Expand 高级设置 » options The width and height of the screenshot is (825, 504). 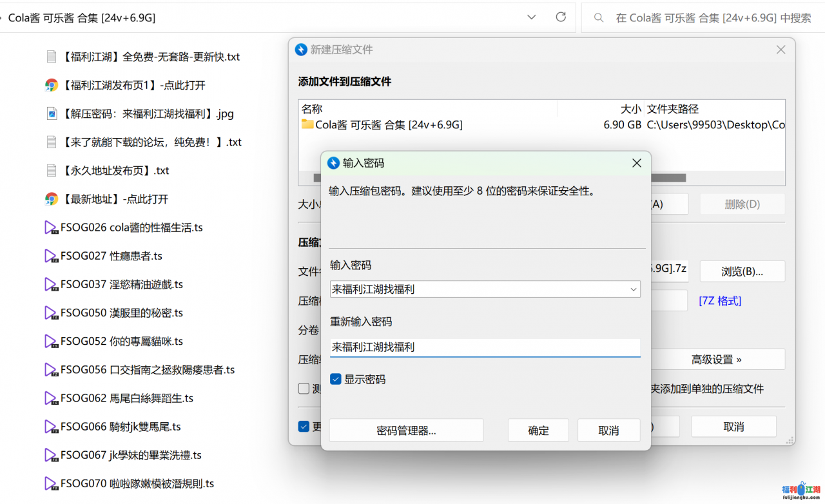pos(716,360)
